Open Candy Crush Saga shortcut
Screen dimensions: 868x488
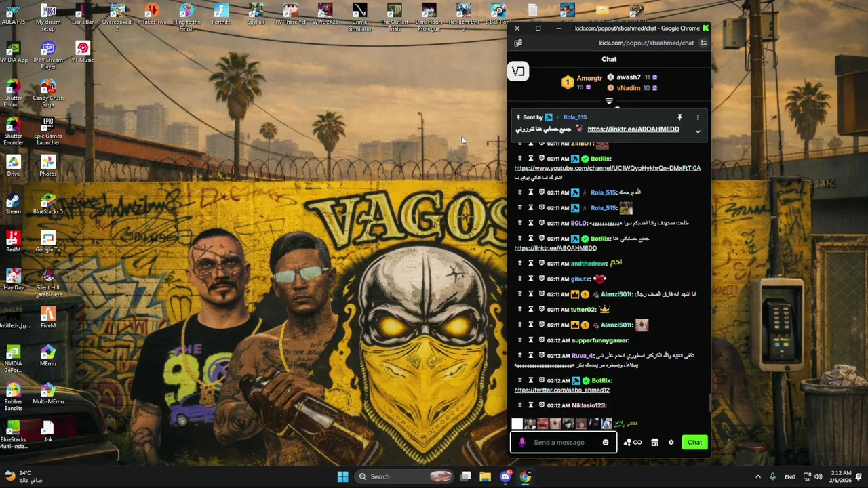click(47, 94)
